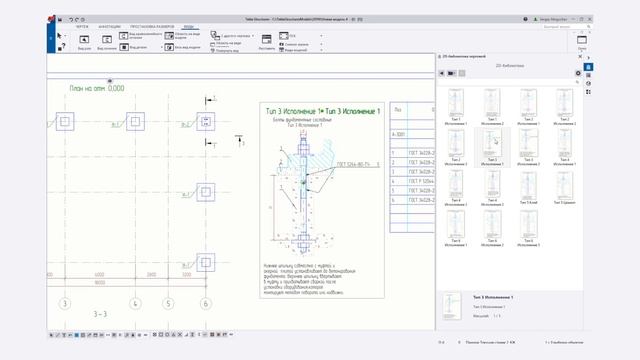Select the Тип 5 Цемент thumbnail
The width and height of the screenshot is (640, 360).
564,187
